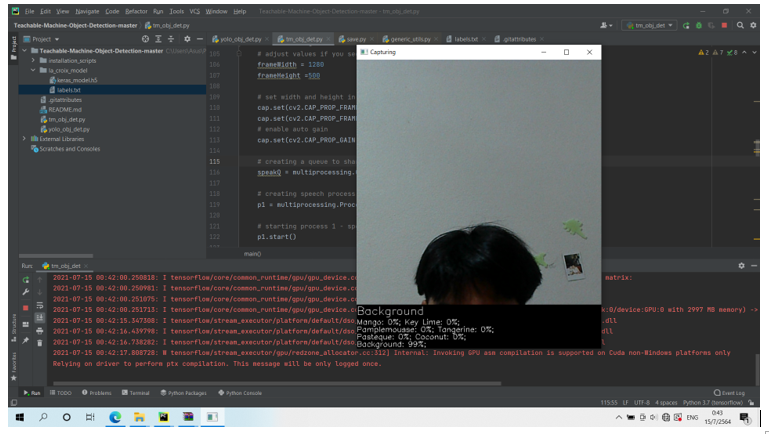Open the Python Console tool window
The image size is (769, 434).
click(x=240, y=393)
